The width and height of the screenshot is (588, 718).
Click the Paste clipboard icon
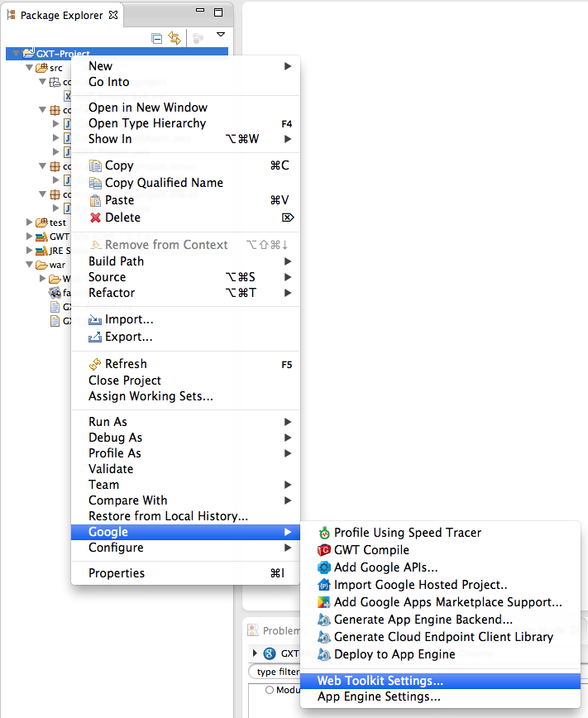pos(95,200)
